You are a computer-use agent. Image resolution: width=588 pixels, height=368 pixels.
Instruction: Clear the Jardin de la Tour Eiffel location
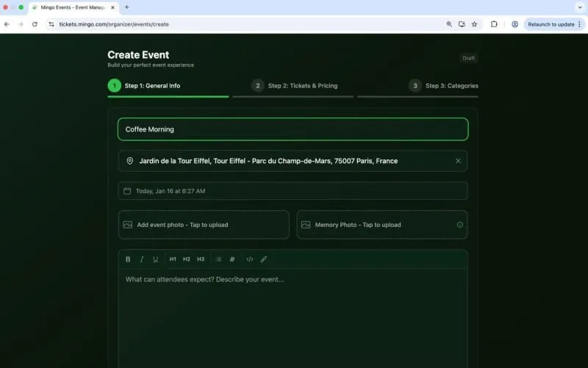pyautogui.click(x=458, y=161)
